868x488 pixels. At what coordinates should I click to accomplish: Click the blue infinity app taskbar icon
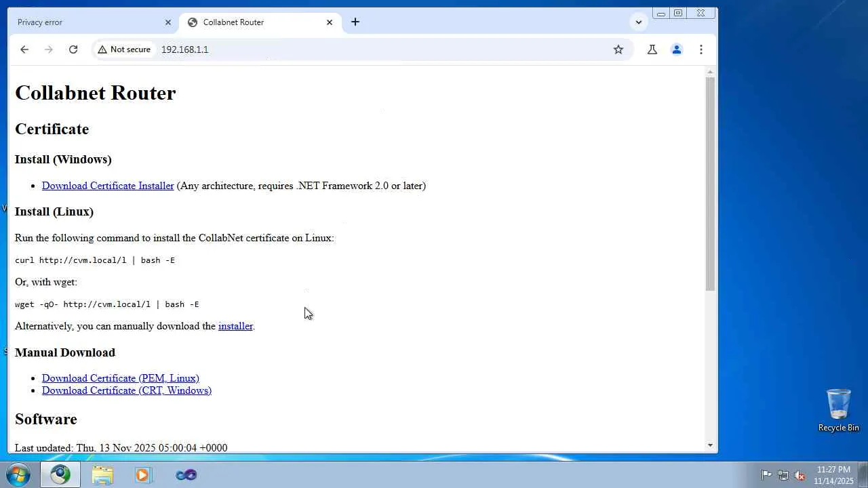pos(186,474)
